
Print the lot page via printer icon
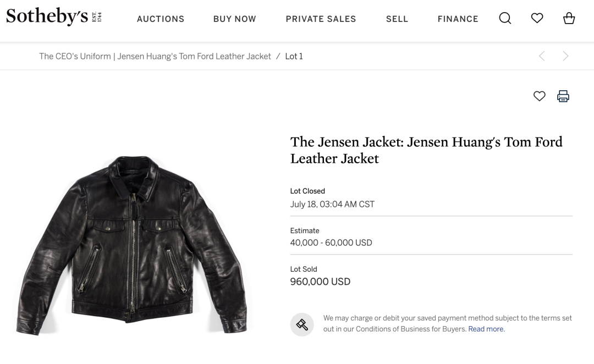coord(563,96)
